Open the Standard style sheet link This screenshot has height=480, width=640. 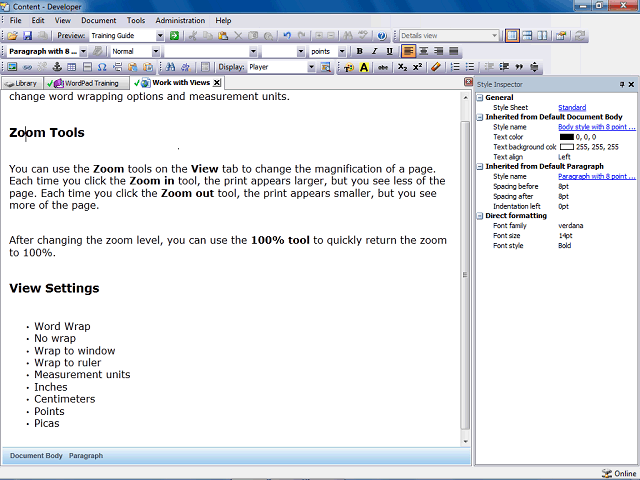[x=572, y=107]
